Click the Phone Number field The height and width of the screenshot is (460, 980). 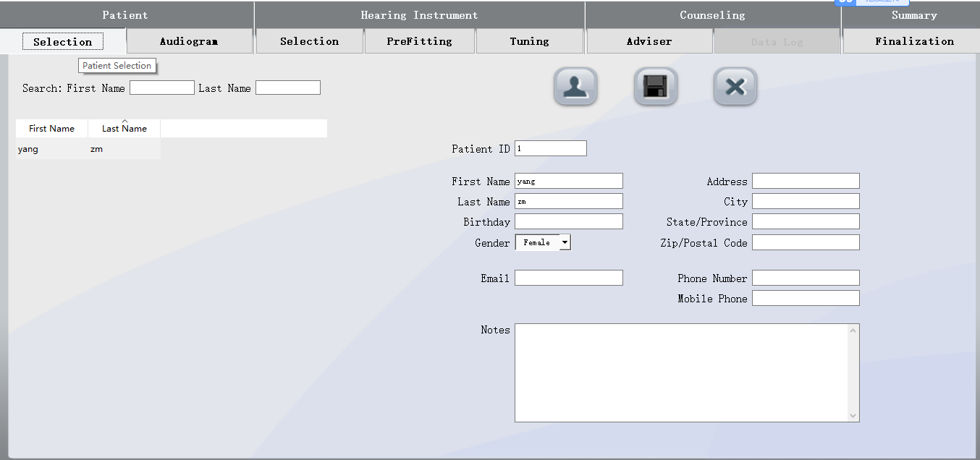tap(805, 278)
